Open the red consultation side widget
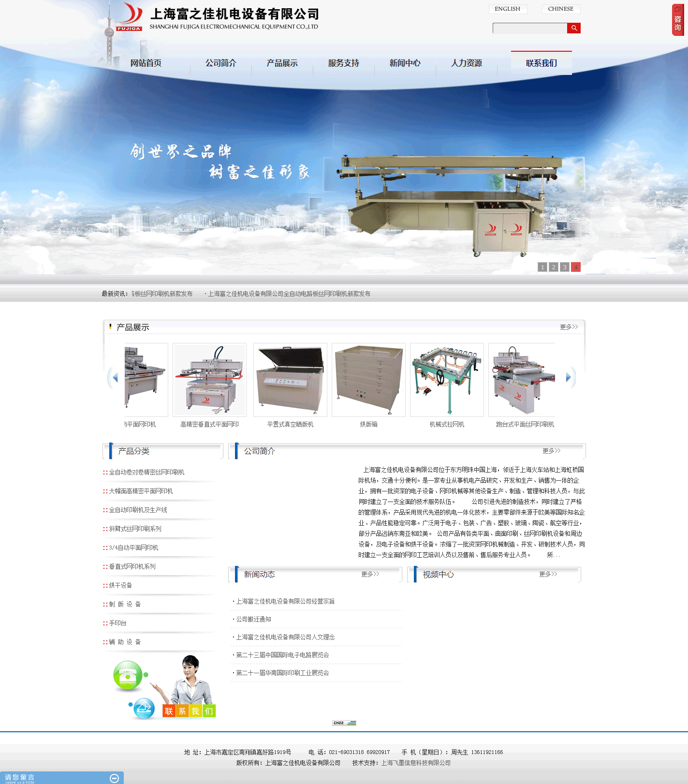 (x=678, y=20)
